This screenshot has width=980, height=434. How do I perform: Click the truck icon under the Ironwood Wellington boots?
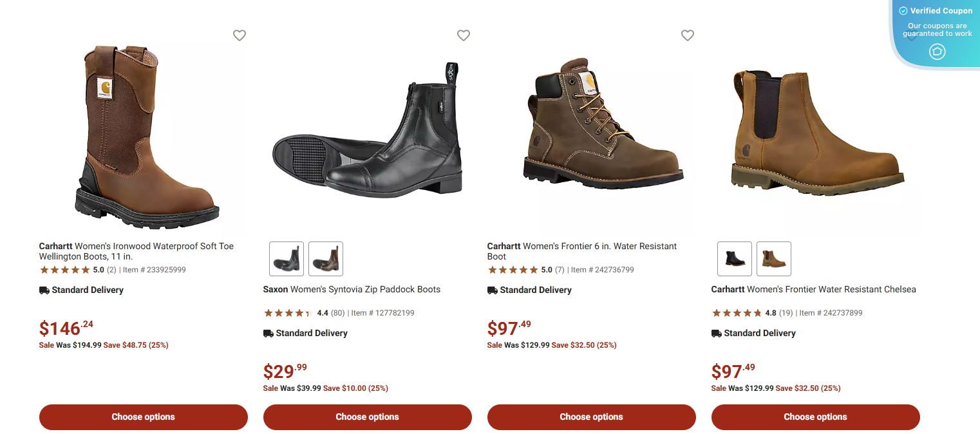point(43,290)
